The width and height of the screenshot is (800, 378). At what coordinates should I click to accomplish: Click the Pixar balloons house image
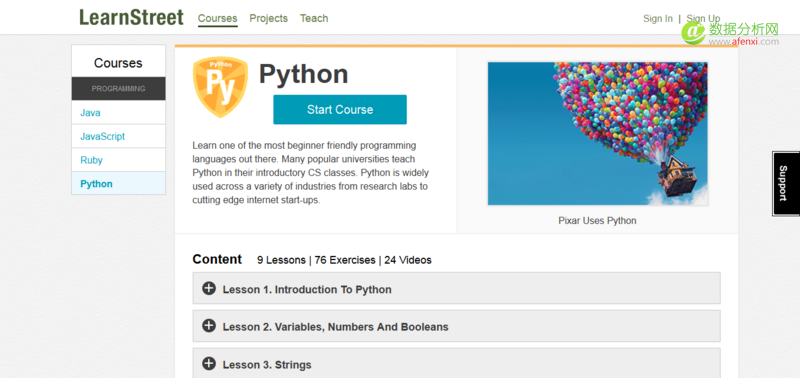(x=597, y=134)
